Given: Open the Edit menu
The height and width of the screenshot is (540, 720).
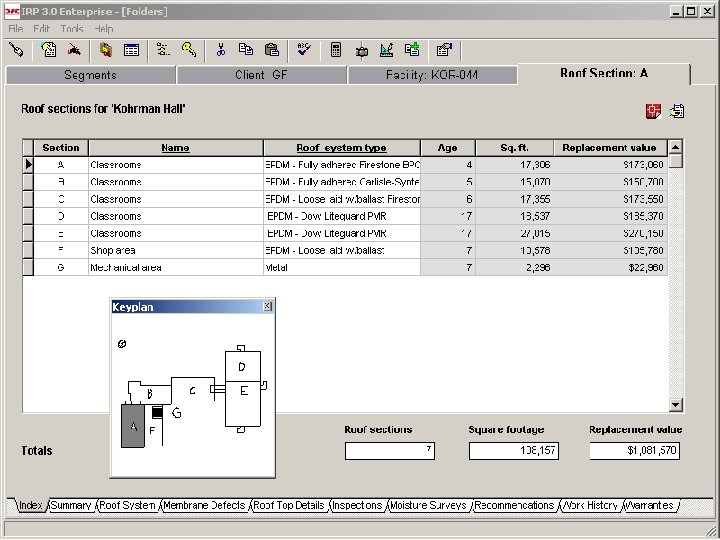Looking at the screenshot, I should (41, 29).
